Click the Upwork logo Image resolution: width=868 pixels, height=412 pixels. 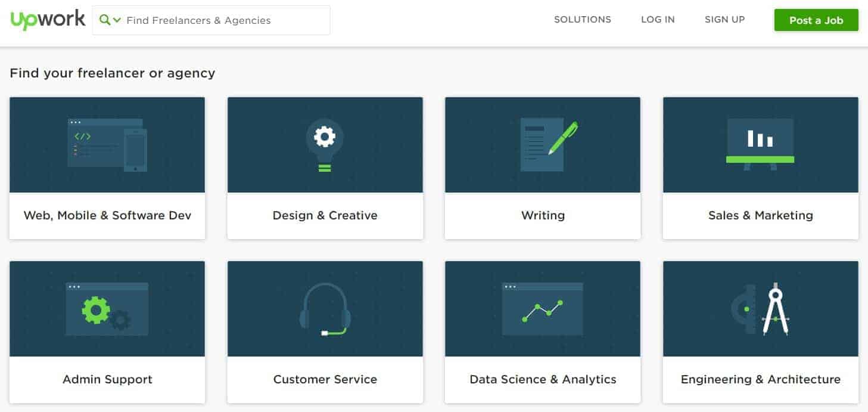click(x=48, y=20)
